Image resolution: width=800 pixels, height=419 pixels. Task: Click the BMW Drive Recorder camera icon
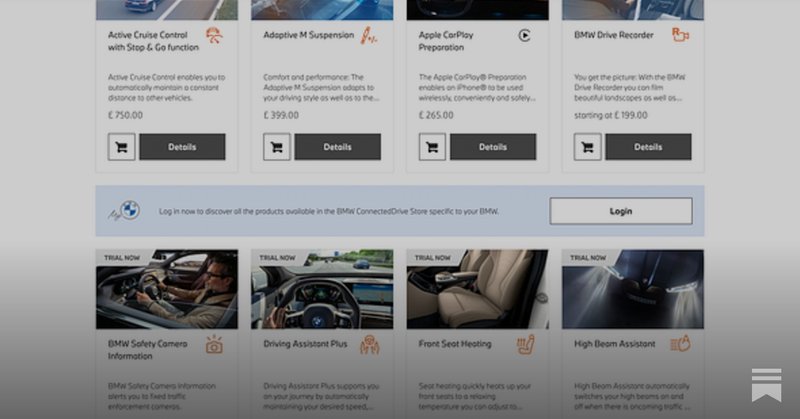[x=680, y=35]
